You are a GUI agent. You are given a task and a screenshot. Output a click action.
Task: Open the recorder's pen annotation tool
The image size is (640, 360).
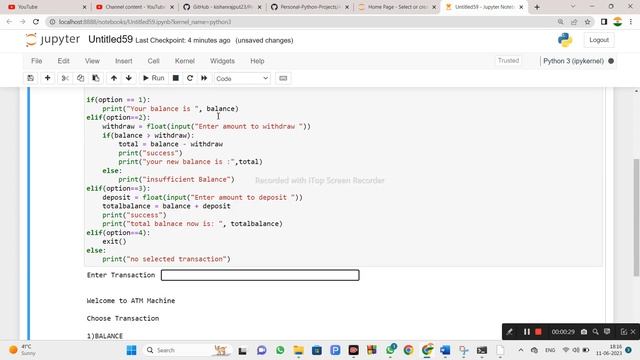[x=510, y=332]
